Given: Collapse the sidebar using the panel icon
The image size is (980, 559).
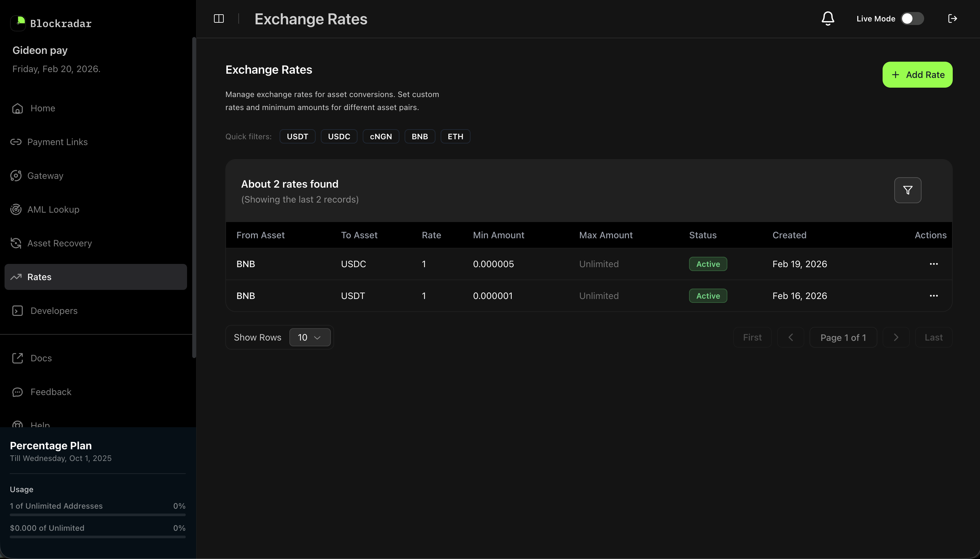Looking at the screenshot, I should coord(218,18).
